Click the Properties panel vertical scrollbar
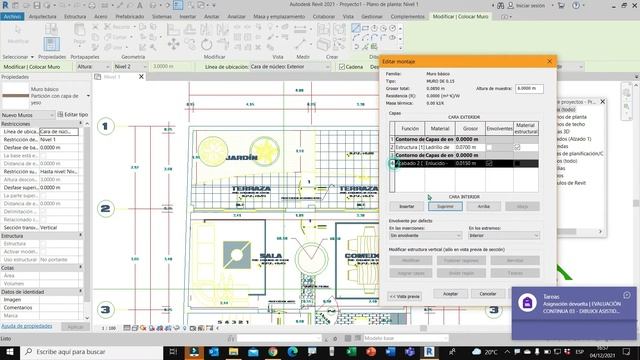This screenshot has width=640, height=360. tap(87, 220)
